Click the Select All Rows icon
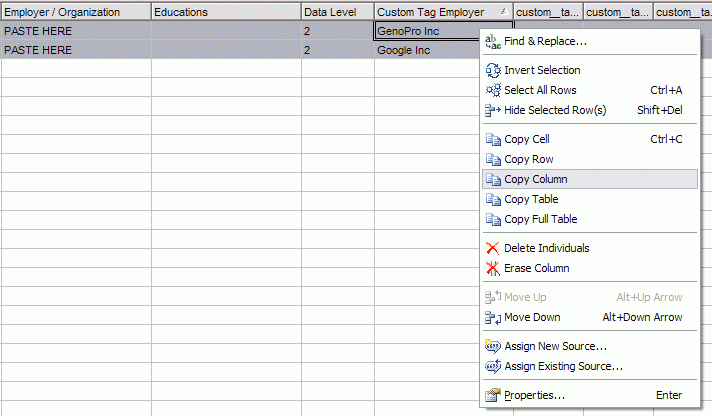This screenshot has width=712, height=416. pos(492,90)
